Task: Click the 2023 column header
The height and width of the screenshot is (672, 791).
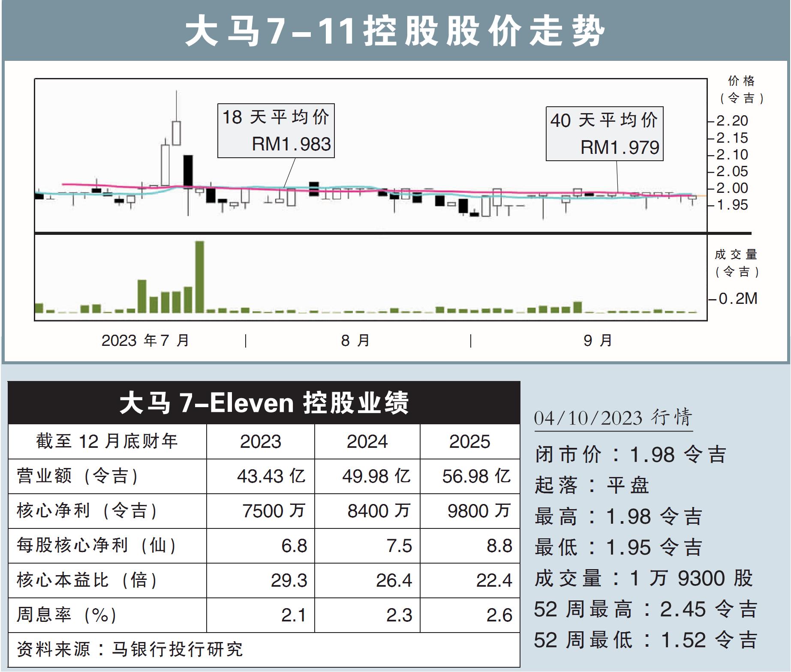Action: coord(261,442)
